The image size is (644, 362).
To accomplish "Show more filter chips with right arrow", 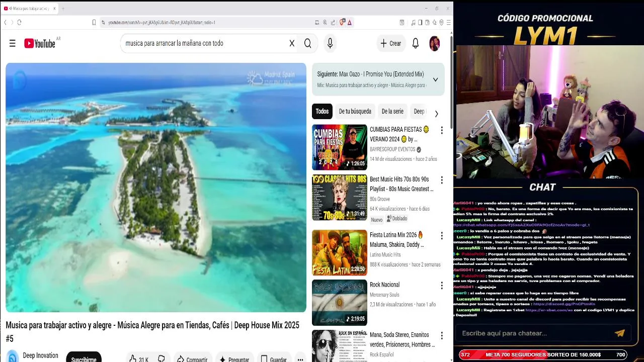I will coord(436,114).
